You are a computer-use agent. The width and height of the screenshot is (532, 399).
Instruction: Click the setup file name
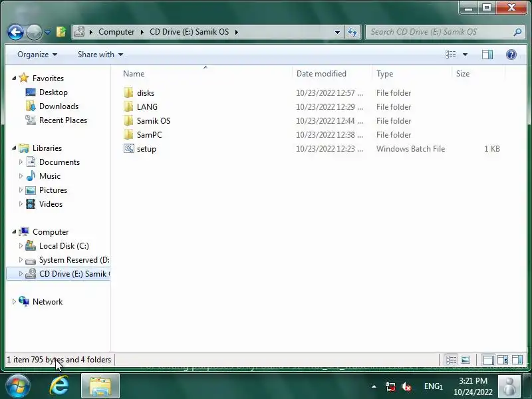[146, 149]
